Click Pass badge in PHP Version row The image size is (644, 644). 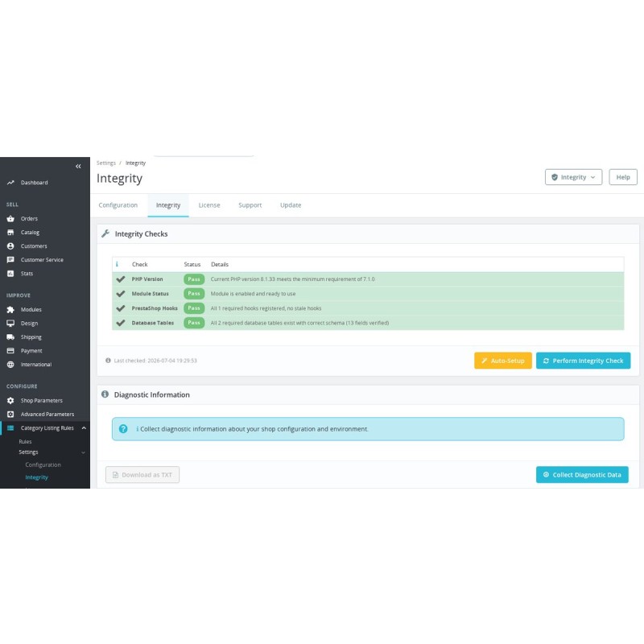(194, 279)
